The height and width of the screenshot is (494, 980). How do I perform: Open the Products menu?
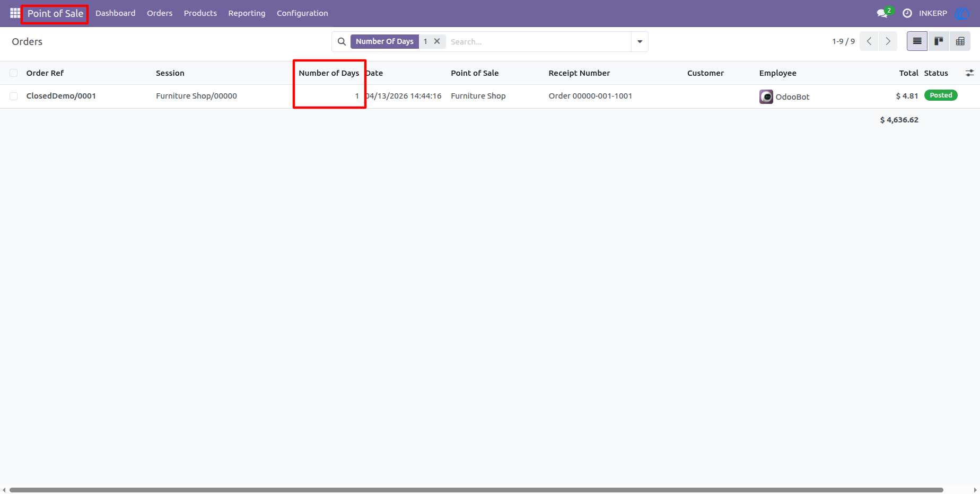[x=200, y=13]
